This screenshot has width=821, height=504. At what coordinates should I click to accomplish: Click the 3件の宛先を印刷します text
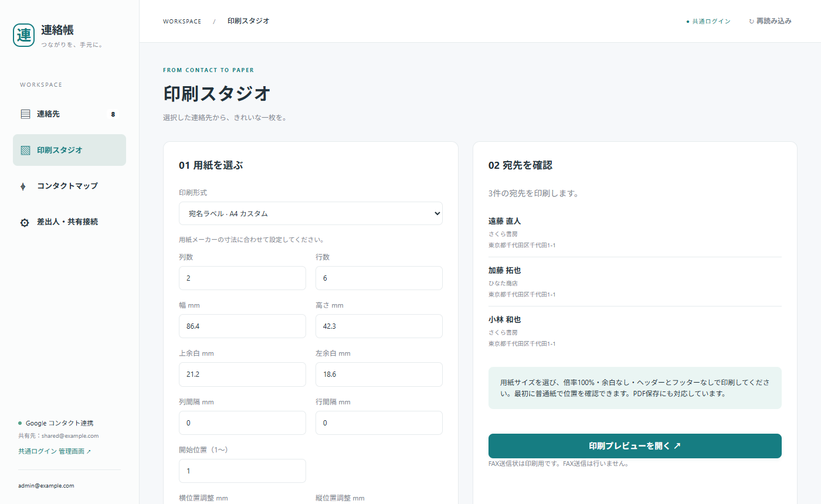(x=534, y=193)
